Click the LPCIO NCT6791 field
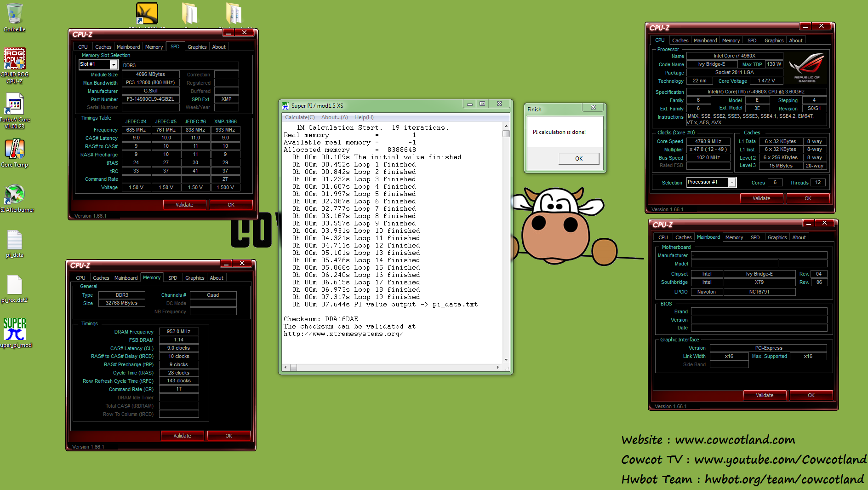Image resolution: width=868 pixels, height=490 pixels. click(759, 292)
